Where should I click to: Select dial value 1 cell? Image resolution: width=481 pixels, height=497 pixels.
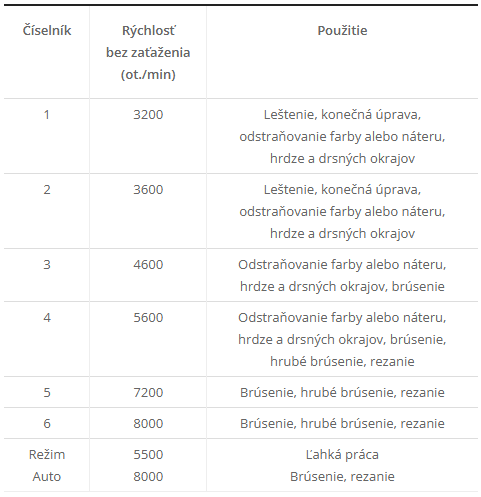(47, 115)
